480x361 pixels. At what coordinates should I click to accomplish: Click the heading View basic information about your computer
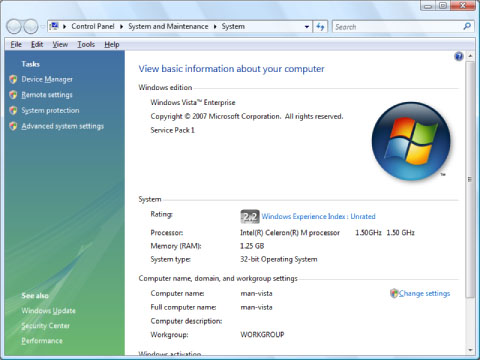tap(231, 69)
